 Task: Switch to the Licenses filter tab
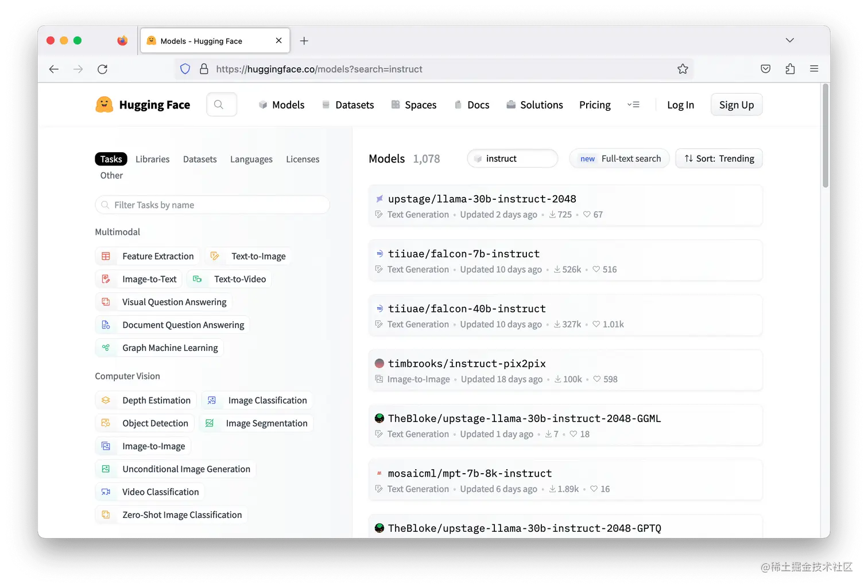(303, 159)
